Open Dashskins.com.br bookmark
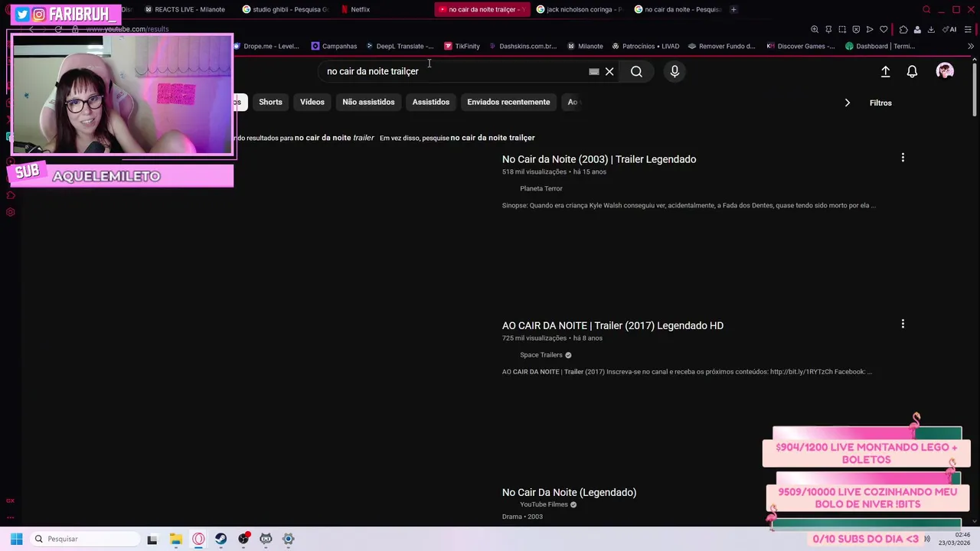Screen dimensions: 980x551 (522, 46)
